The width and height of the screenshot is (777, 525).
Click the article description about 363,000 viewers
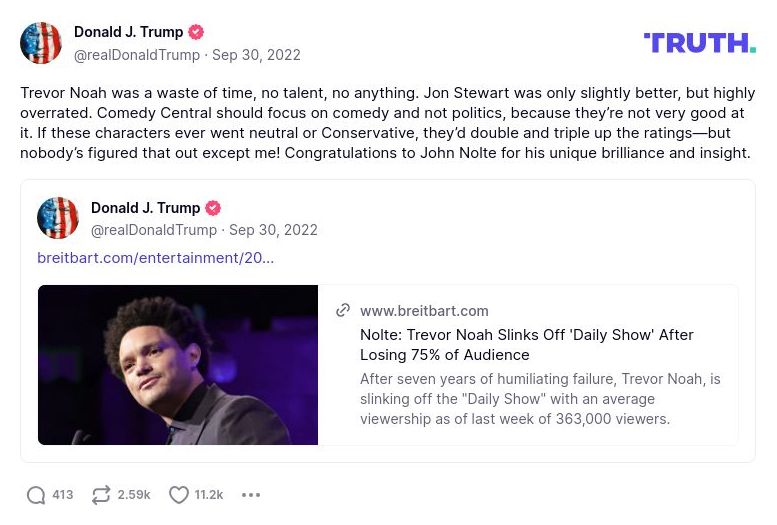click(x=540, y=399)
